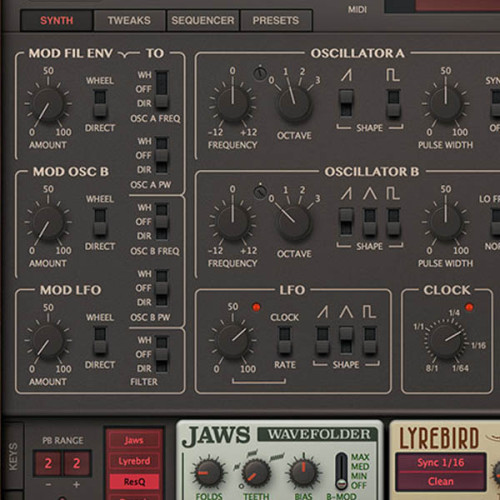Toggle Oscillator A pulse wave shape switch
Viewport: 500px width, 500px height.
coord(393,103)
